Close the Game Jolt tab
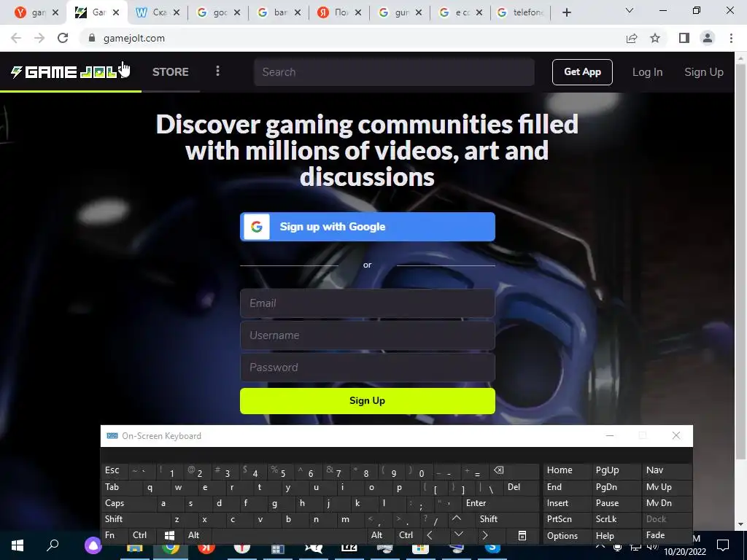The height and width of the screenshot is (560, 747). click(116, 13)
